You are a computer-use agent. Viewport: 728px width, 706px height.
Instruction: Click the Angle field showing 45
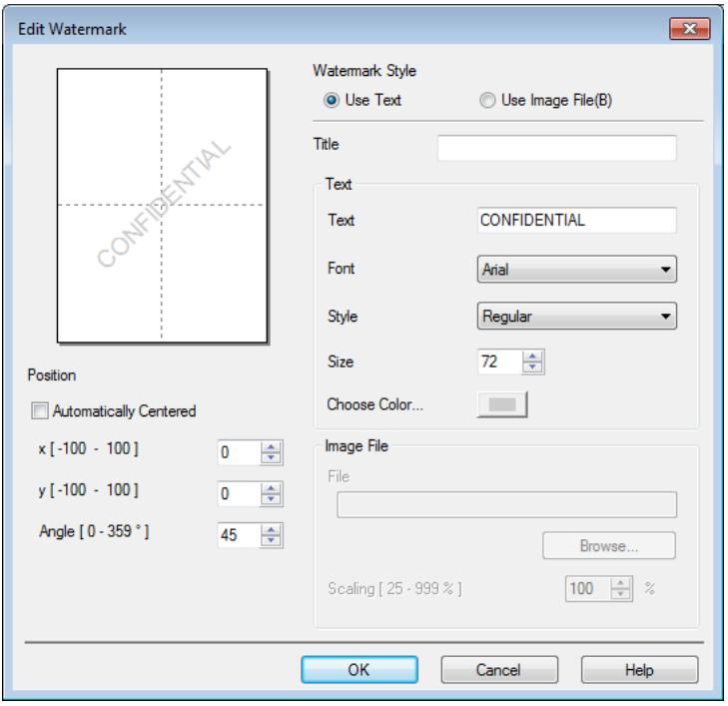tap(239, 535)
